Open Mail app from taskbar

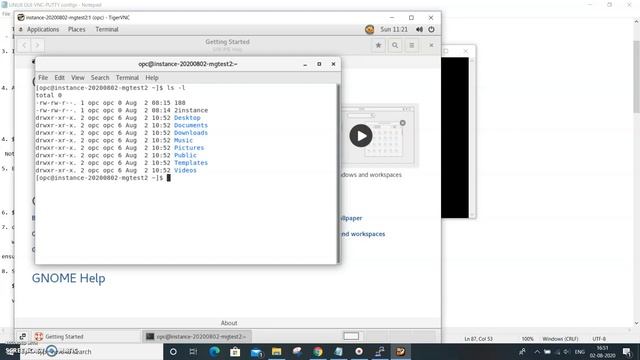click(x=256, y=351)
